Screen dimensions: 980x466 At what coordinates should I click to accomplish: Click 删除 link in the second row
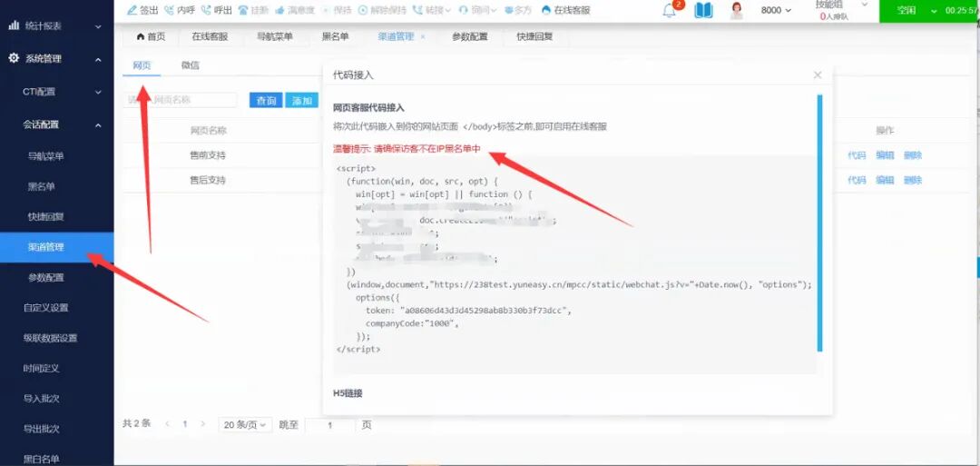[913, 180]
